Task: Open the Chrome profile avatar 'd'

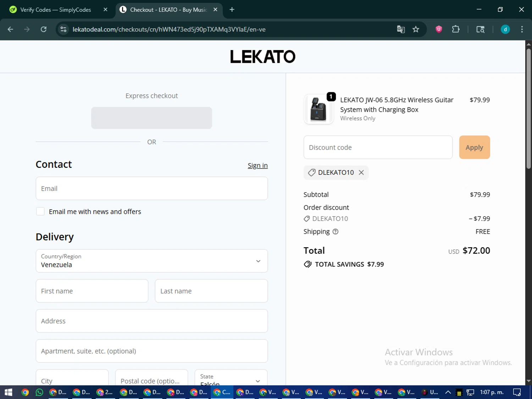Action: 505,29
